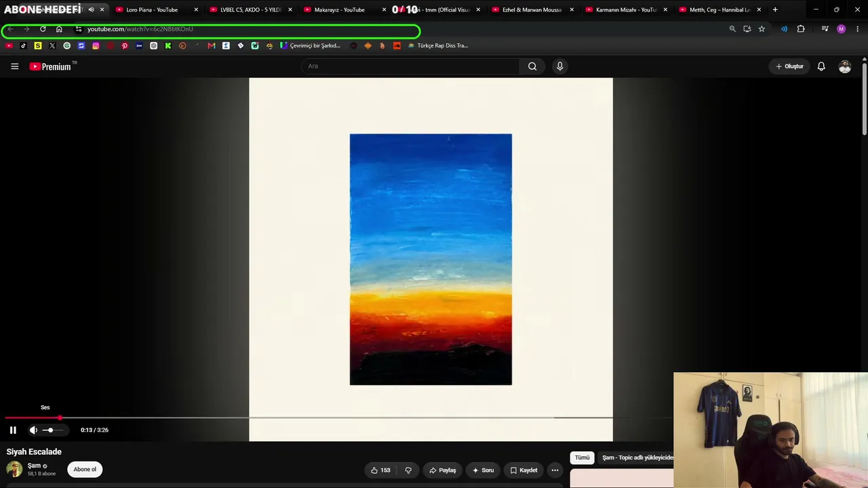Open YouTube notifications bell
868x488 pixels.
(x=821, y=66)
